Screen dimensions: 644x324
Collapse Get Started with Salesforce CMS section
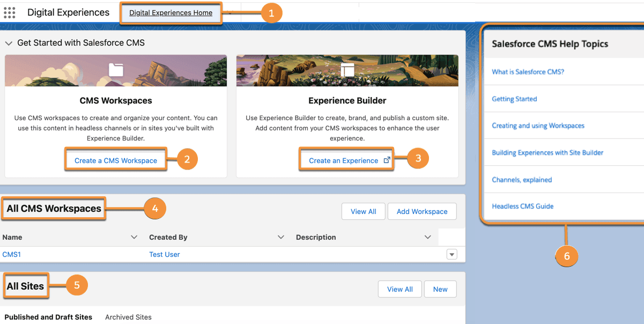[9, 43]
